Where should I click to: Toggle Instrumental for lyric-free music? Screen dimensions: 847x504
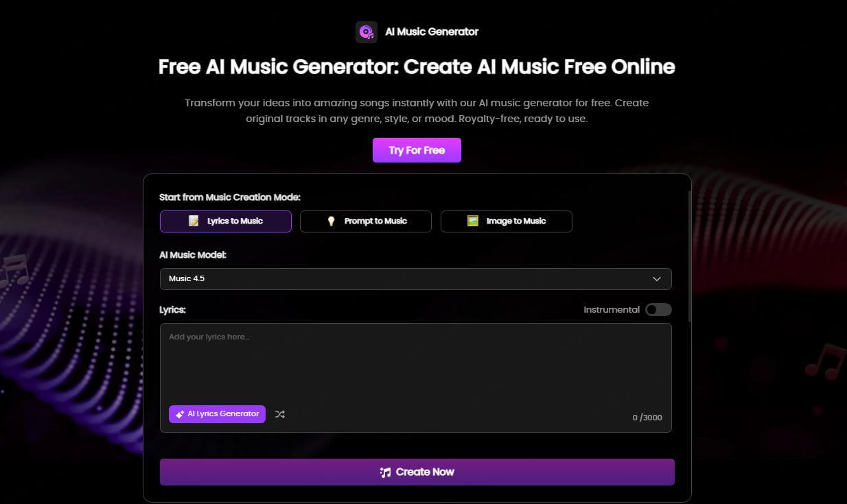tap(657, 309)
